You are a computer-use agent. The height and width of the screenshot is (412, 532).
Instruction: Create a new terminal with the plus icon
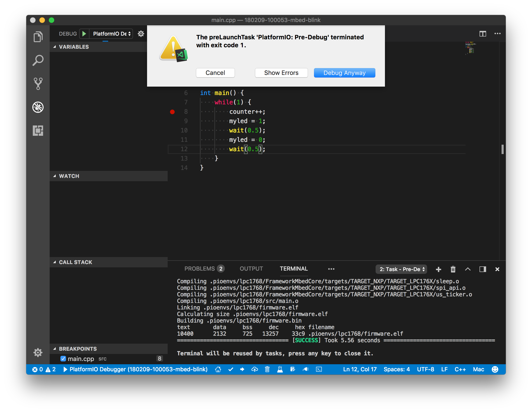point(439,269)
